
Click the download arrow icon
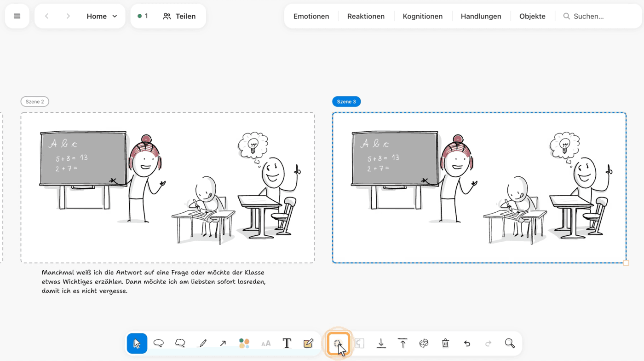pyautogui.click(x=381, y=344)
